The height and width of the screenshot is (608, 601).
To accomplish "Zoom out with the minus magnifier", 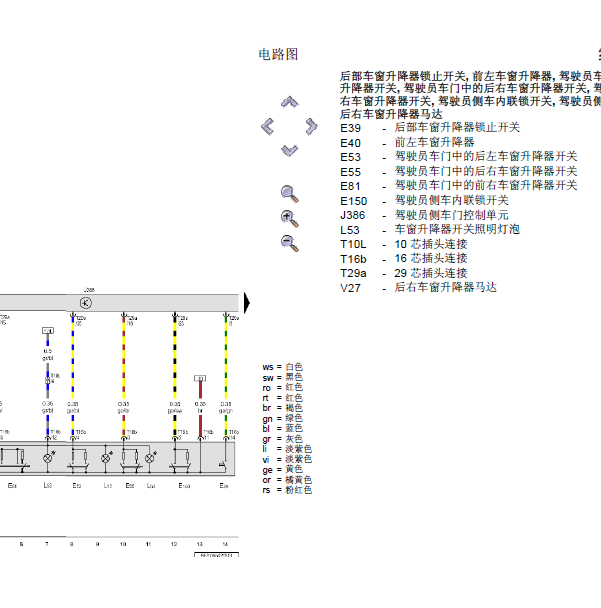I will coord(290,243).
